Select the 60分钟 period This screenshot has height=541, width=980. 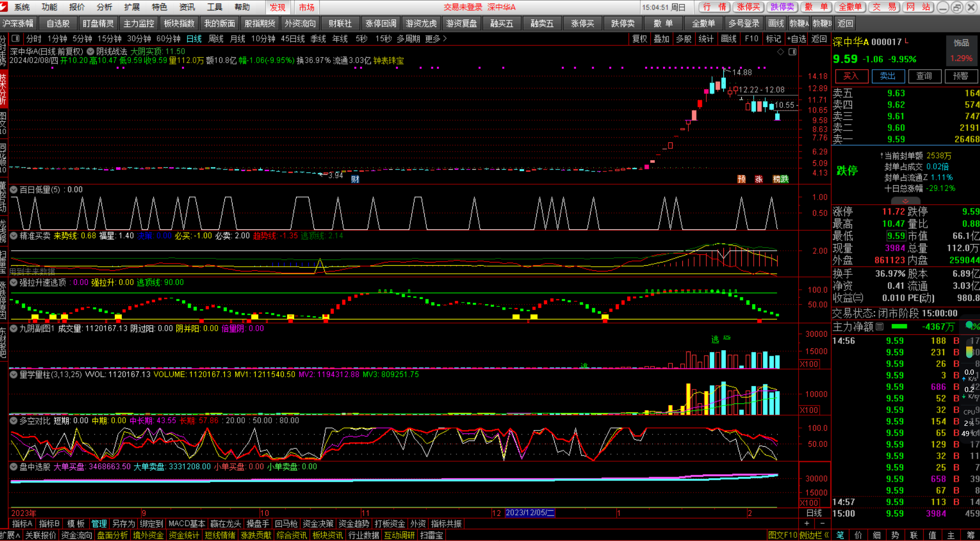pos(168,39)
